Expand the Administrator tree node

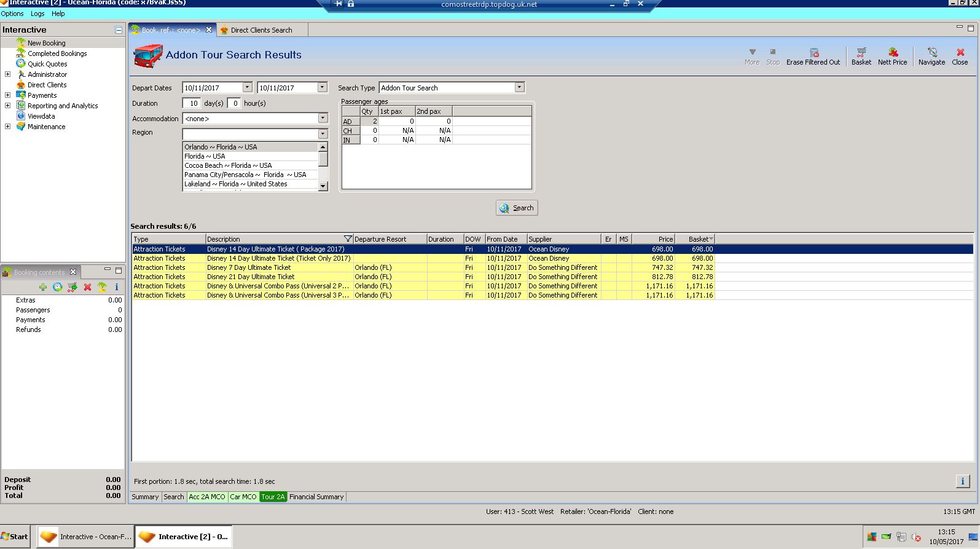7,74
